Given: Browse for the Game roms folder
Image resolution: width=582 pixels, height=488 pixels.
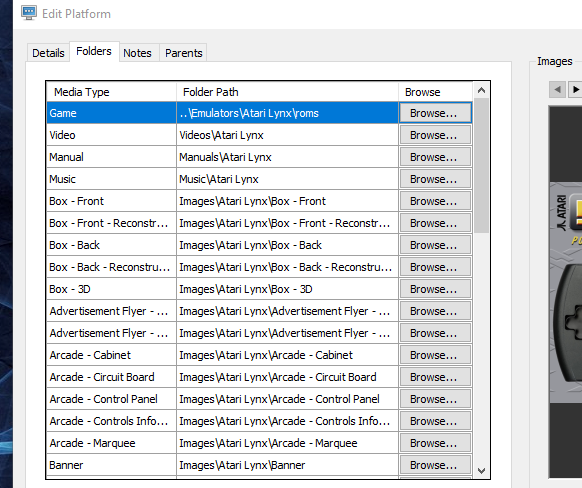Looking at the screenshot, I should (x=435, y=113).
